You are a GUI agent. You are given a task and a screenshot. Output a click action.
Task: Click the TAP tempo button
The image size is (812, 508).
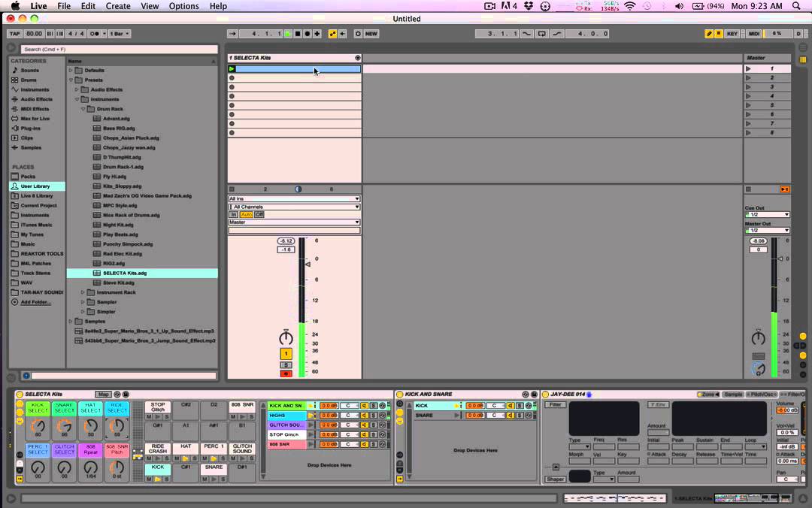click(x=14, y=34)
